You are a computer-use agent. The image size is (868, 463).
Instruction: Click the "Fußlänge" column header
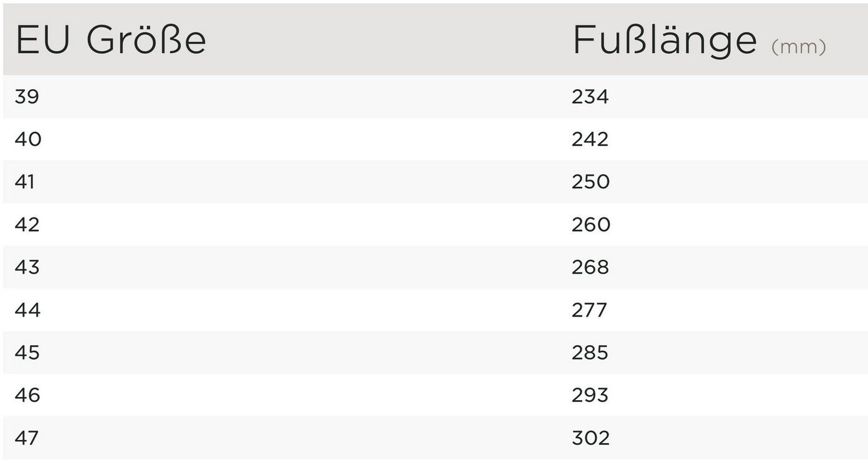point(665,41)
